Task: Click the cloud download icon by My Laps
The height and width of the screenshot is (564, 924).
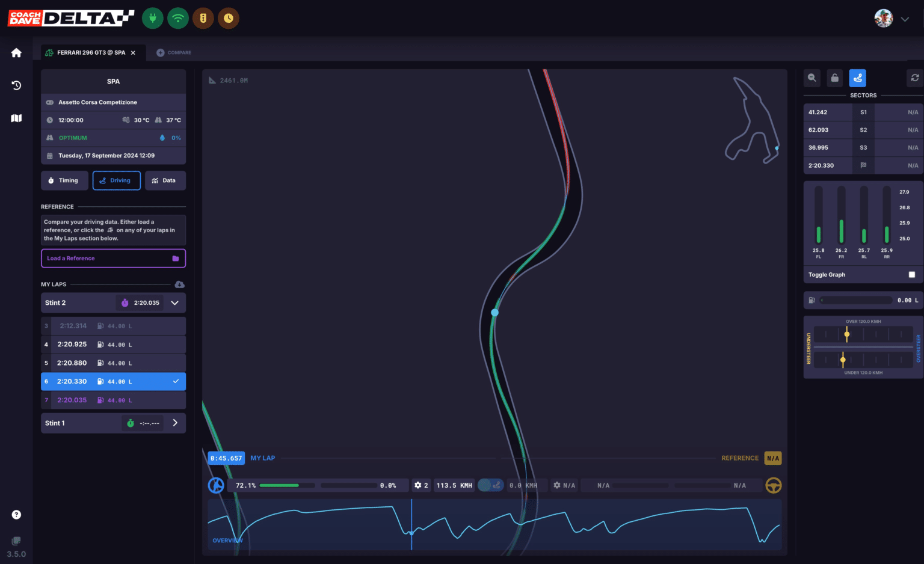Action: (x=179, y=284)
